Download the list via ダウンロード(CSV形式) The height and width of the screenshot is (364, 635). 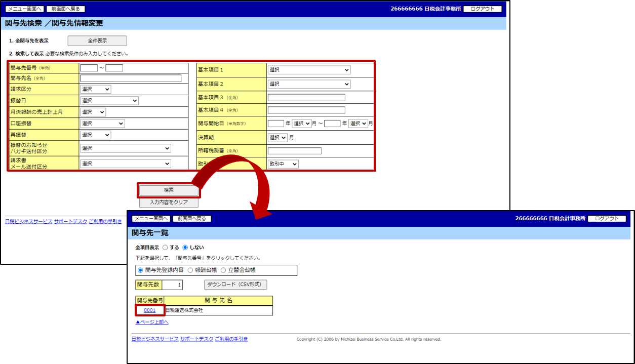pyautogui.click(x=235, y=285)
